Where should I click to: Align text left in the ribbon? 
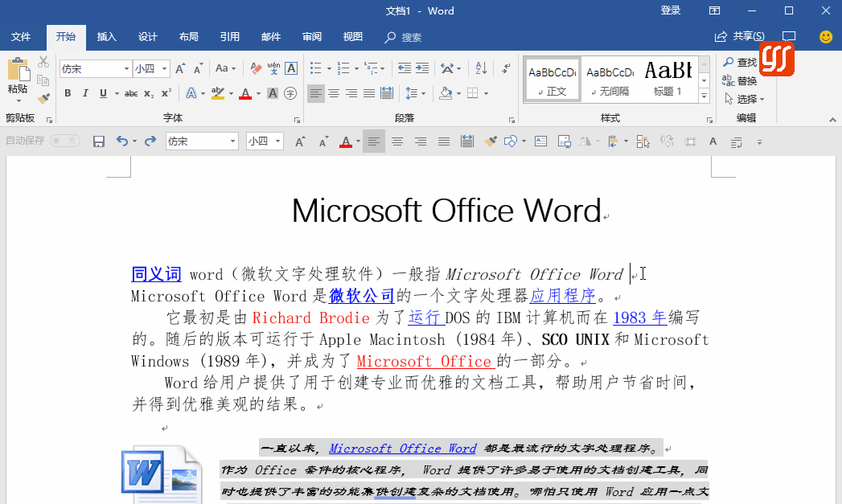coord(316,93)
